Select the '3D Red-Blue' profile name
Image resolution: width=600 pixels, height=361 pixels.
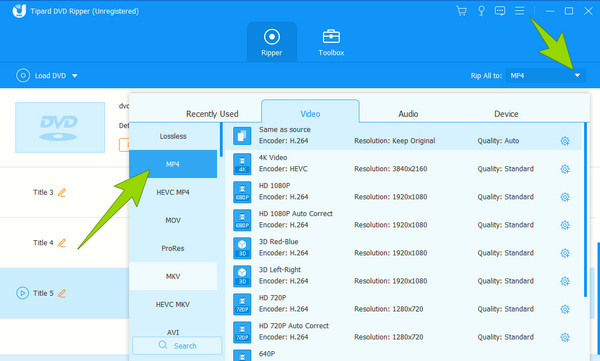click(x=278, y=242)
